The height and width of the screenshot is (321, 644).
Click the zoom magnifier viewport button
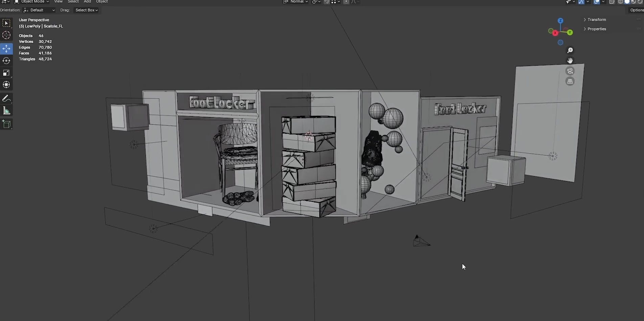pos(570,50)
